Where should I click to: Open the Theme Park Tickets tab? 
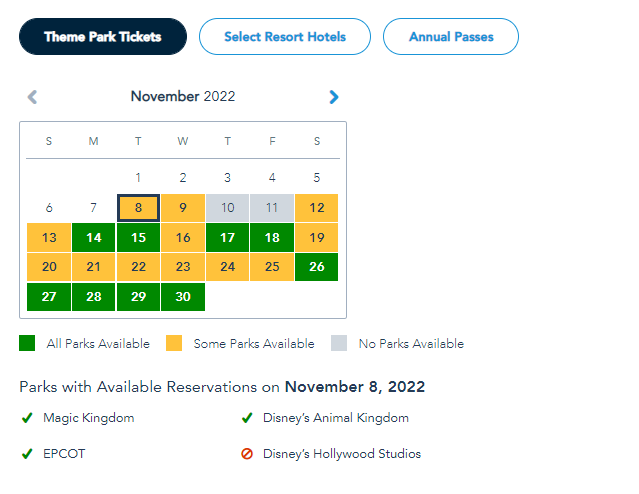pos(103,37)
